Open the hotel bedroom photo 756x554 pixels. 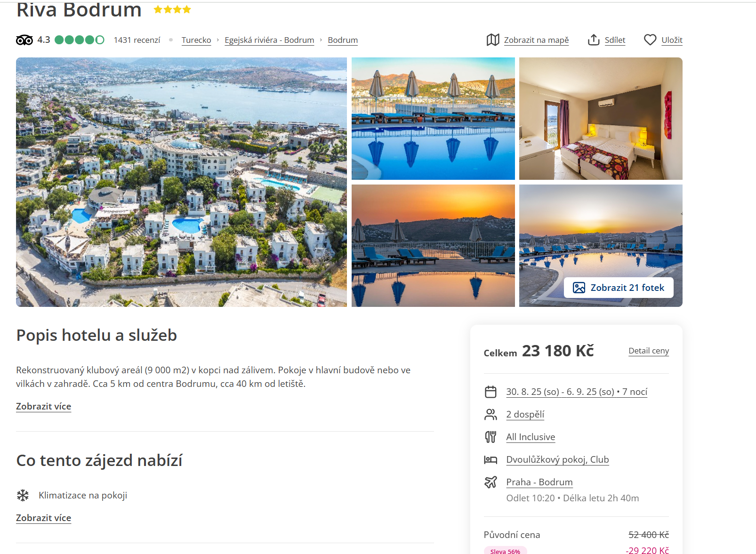[601, 119]
